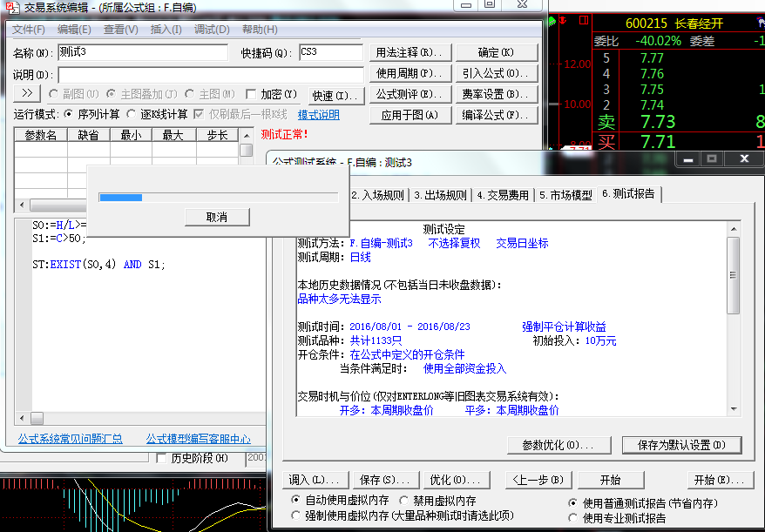This screenshot has width=765, height=532.
Task: Go back with <上一步(B) button
Action: (x=538, y=480)
